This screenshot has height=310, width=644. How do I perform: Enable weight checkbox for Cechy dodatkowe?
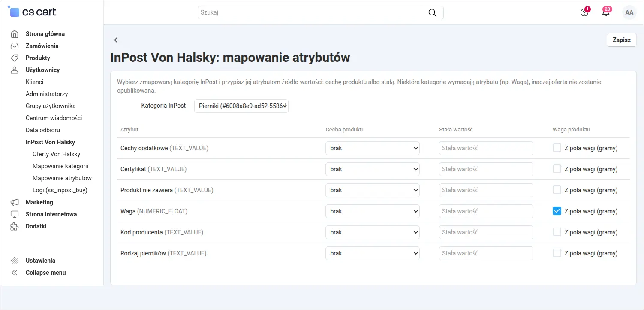click(557, 148)
